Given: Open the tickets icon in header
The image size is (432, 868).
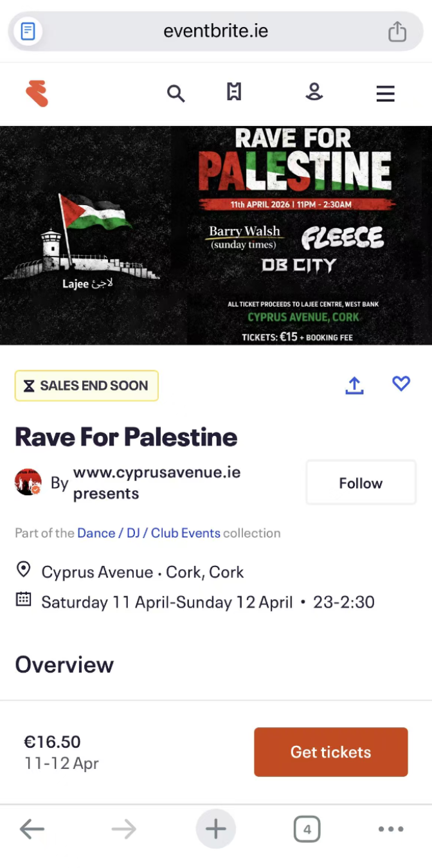Looking at the screenshot, I should [234, 93].
